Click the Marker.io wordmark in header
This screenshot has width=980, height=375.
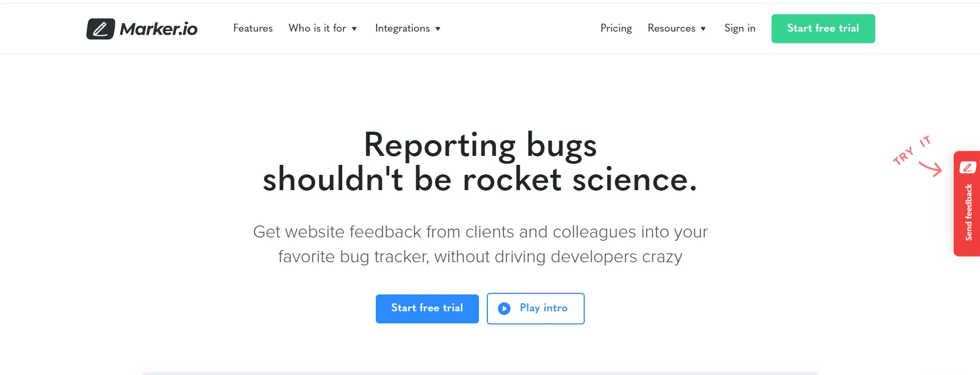pos(158,29)
